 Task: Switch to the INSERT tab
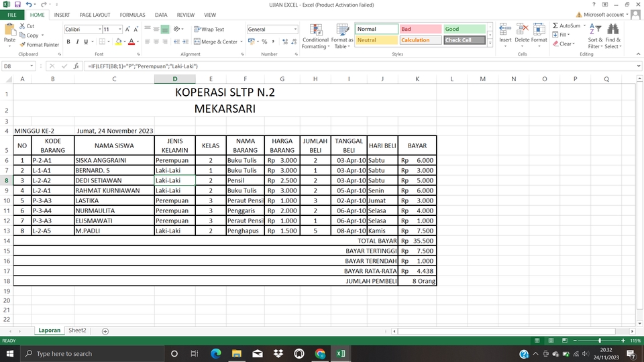62,15
